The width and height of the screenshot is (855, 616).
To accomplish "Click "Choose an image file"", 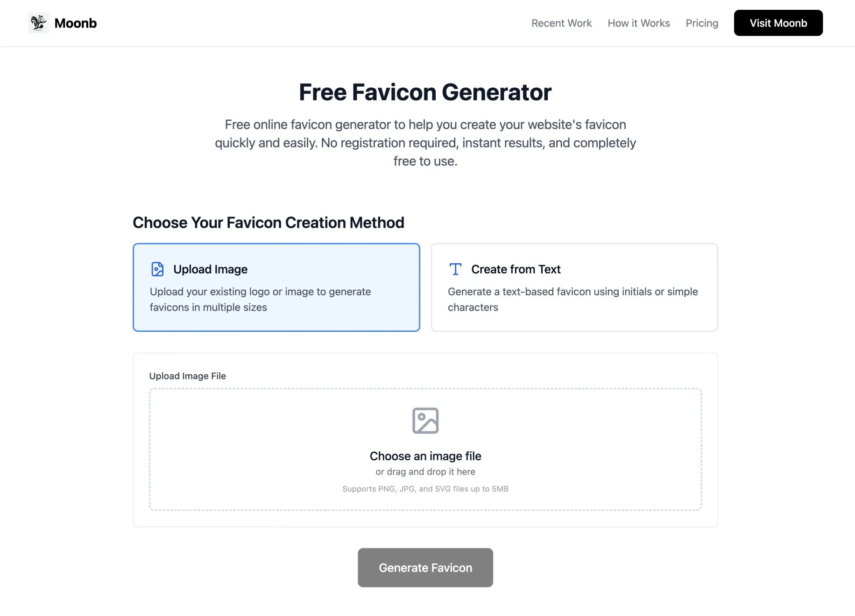I will point(425,456).
